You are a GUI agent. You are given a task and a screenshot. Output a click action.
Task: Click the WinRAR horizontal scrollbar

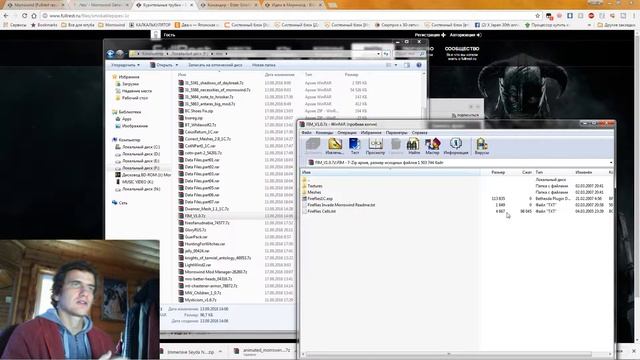[448, 354]
